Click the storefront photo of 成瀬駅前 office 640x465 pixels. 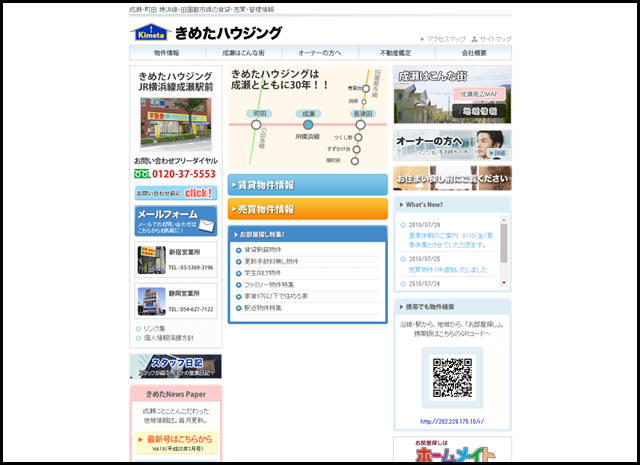pos(176,124)
